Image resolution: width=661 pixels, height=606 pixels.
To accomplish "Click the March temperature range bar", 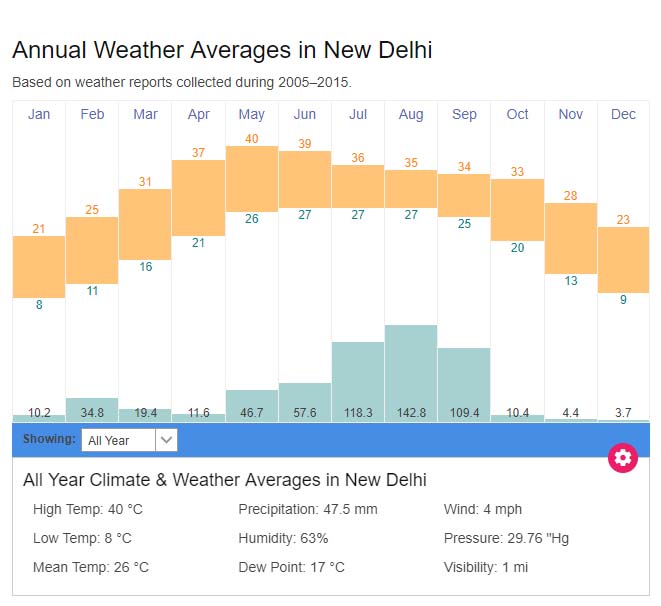I will pyautogui.click(x=145, y=224).
